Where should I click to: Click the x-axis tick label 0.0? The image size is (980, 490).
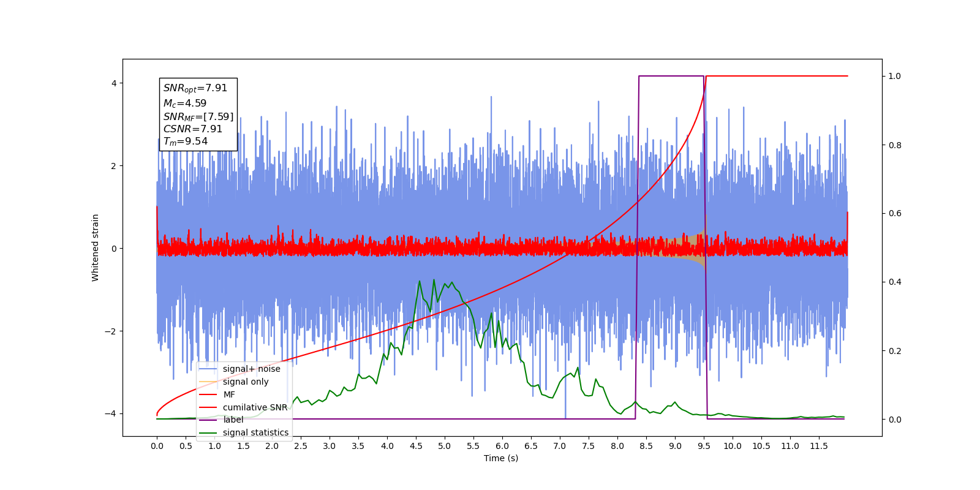[x=157, y=446]
